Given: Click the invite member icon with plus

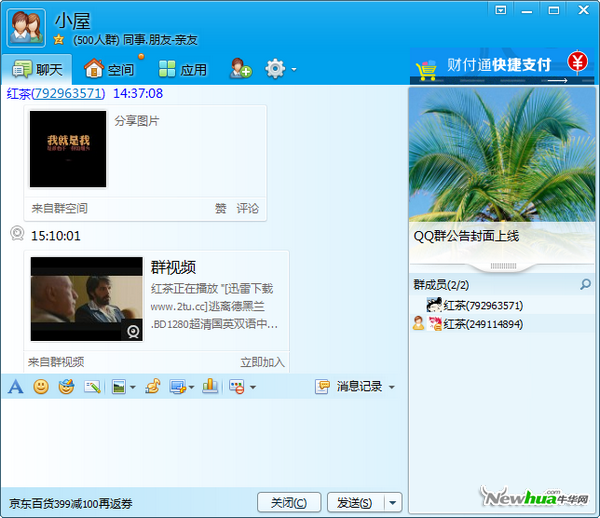Looking at the screenshot, I should (240, 69).
